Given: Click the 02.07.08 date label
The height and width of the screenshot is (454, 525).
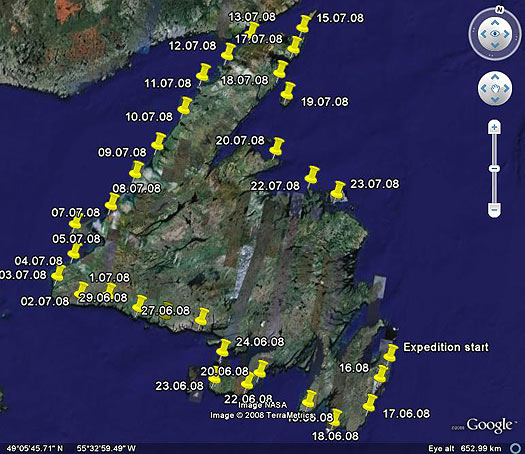Looking at the screenshot, I should pos(45,301).
